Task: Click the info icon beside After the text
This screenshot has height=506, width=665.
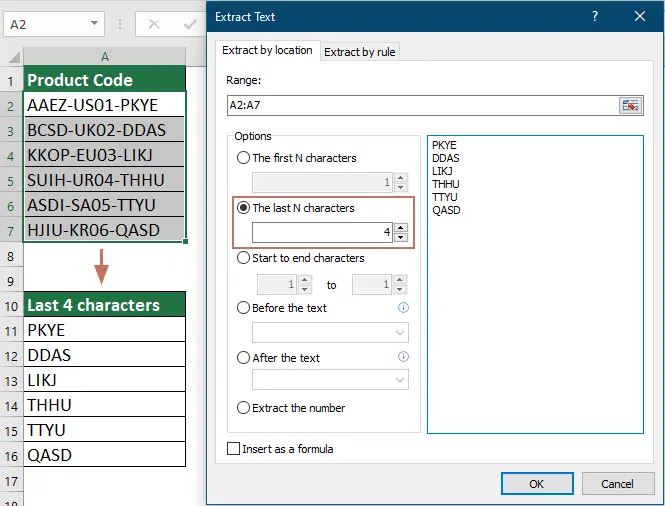Action: (x=403, y=357)
